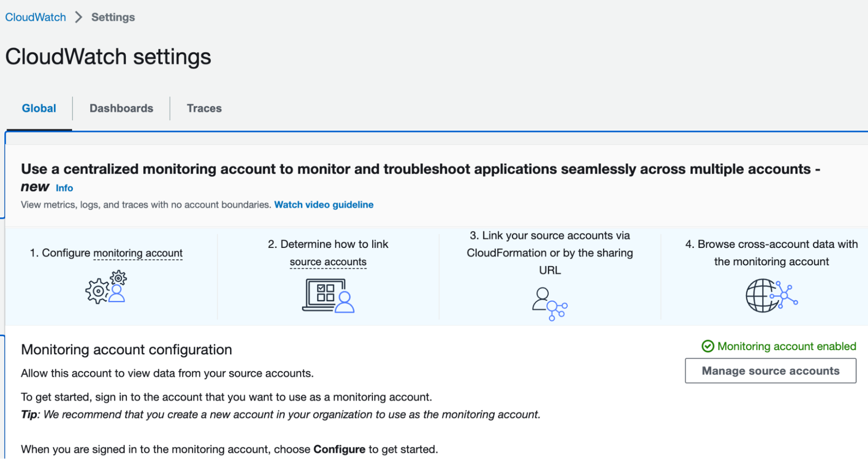Click the breadcrumb chevron after CloudWatch

[79, 17]
